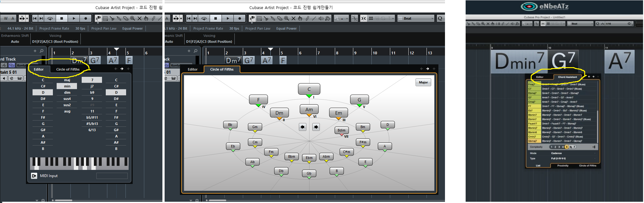Open the Beat grid type dropdown
Viewport: 644px width, 203px height.
(416, 18)
